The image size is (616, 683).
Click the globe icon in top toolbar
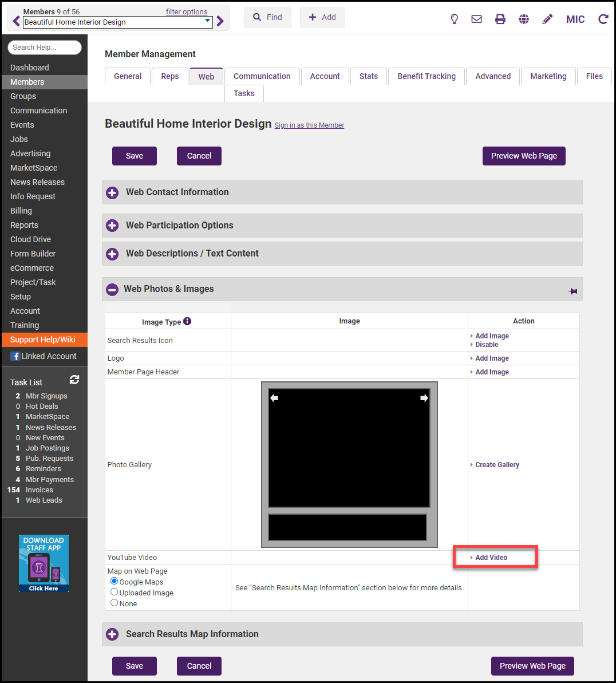coord(523,19)
